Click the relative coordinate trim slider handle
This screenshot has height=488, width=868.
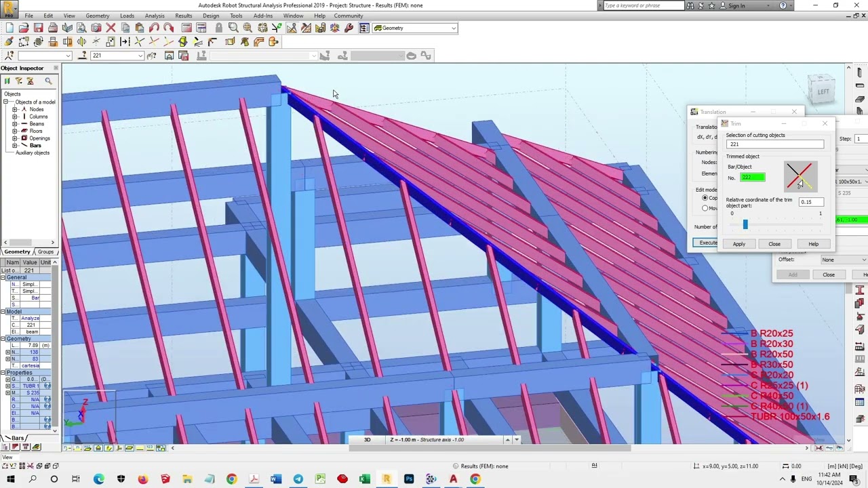coord(745,224)
